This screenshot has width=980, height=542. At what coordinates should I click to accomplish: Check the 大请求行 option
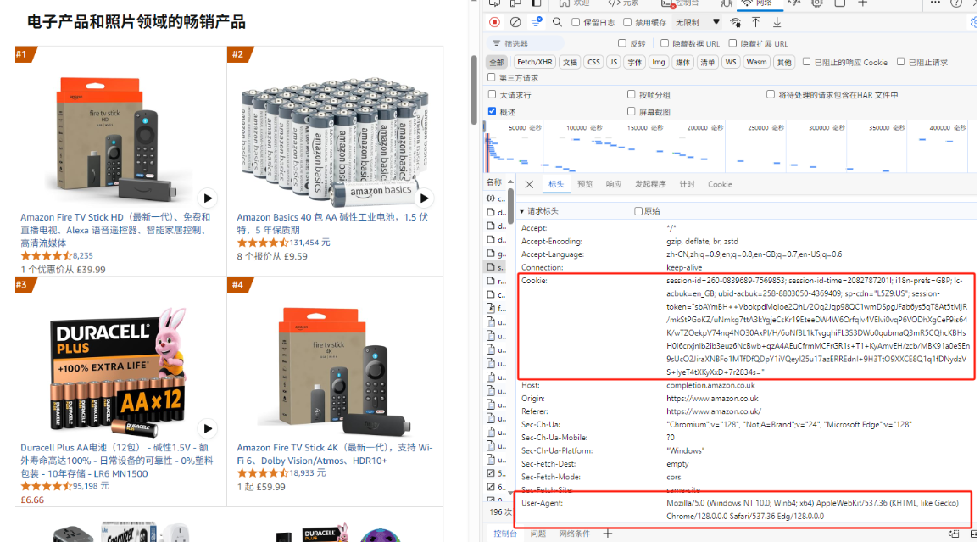pos(492,94)
